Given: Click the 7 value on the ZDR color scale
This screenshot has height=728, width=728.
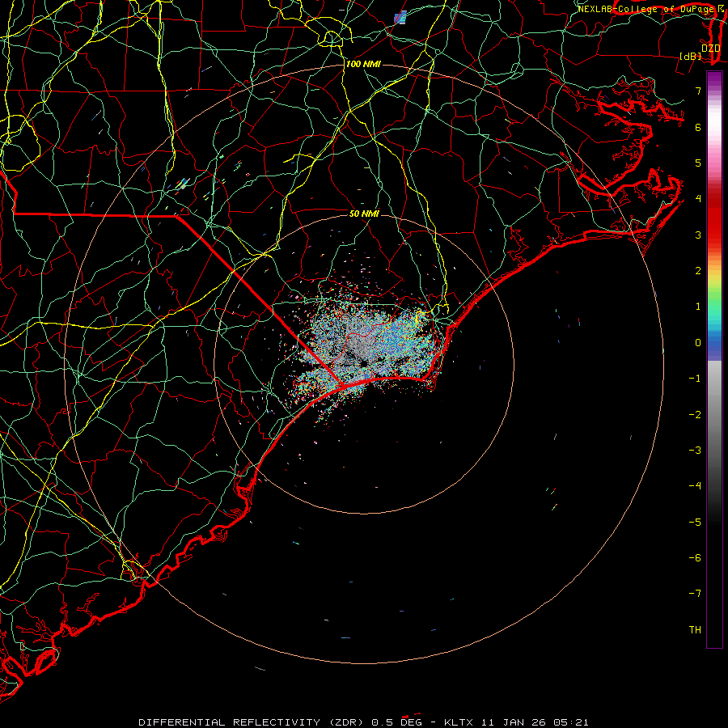Looking at the screenshot, I should point(698,91).
